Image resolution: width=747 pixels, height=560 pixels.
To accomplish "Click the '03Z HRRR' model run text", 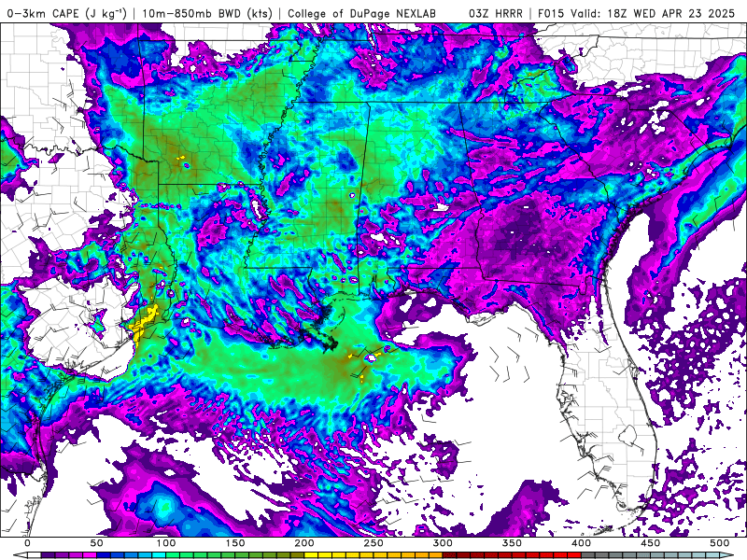I will (496, 13).
